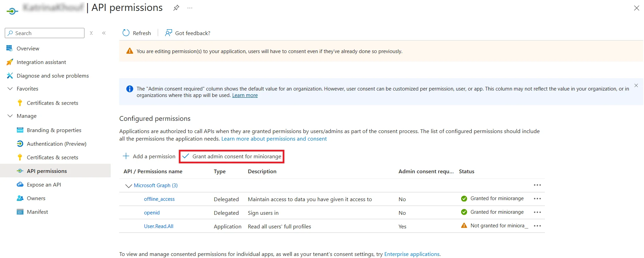Image resolution: width=644 pixels, height=258 pixels.
Task: Click the Refresh label
Action: (x=142, y=33)
